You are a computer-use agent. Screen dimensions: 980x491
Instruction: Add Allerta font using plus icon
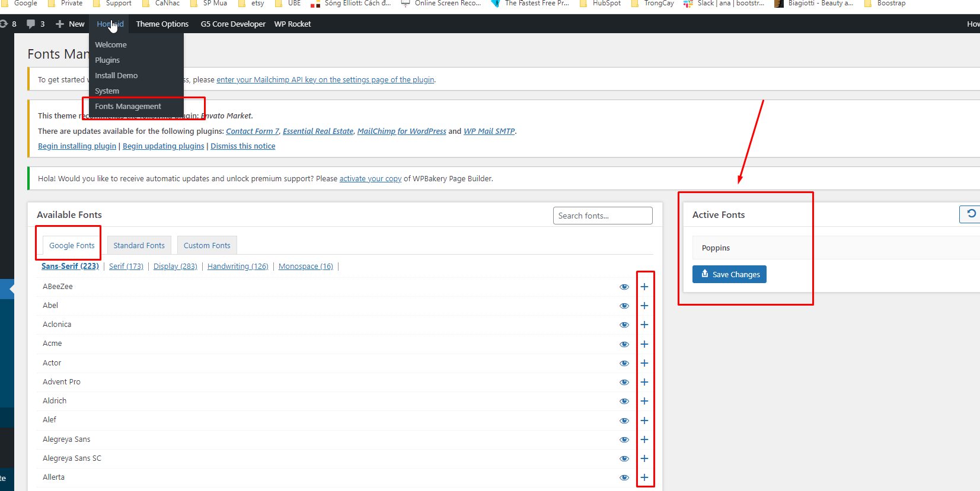[644, 477]
